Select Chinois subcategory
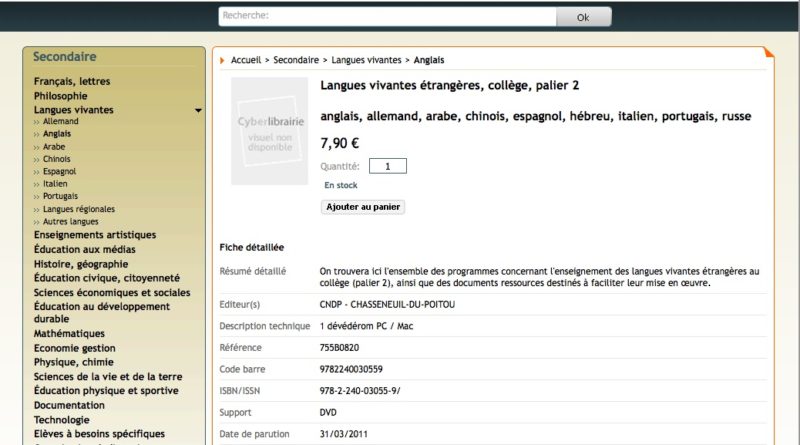800x445 pixels. click(56, 159)
